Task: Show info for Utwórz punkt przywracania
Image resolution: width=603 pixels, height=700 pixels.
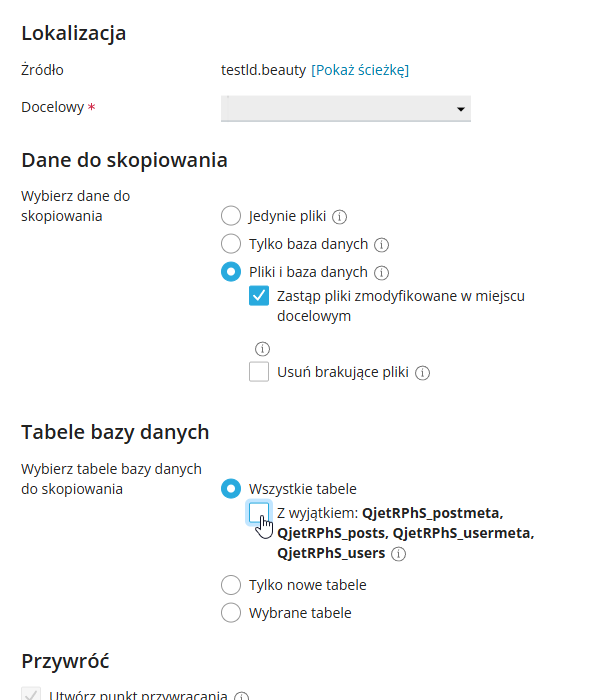Action: (x=241, y=696)
